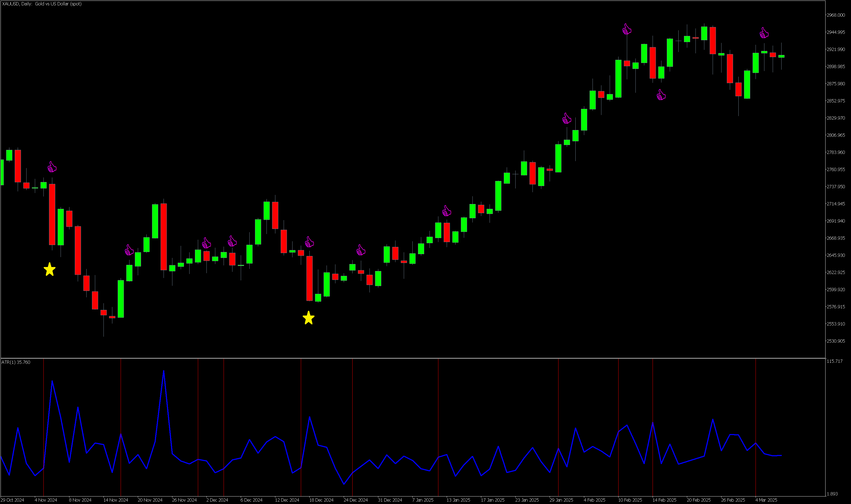
Task: Click the 2875.980 price axis label
Action: coord(836,84)
